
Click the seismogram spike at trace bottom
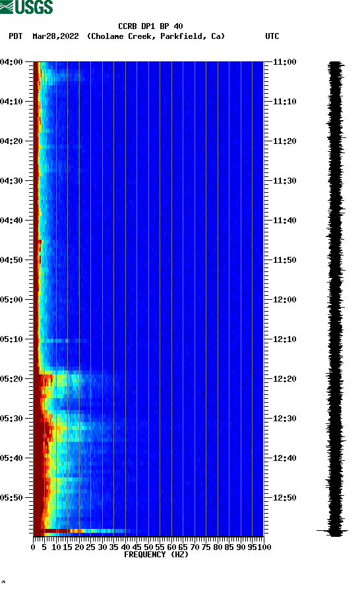click(x=332, y=531)
